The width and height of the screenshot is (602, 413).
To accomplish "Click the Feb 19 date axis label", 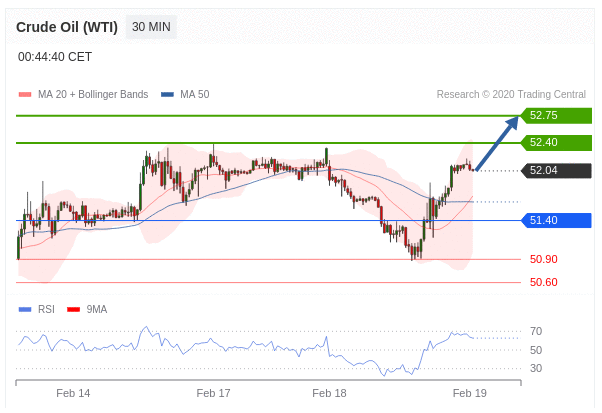I will coord(469,393).
